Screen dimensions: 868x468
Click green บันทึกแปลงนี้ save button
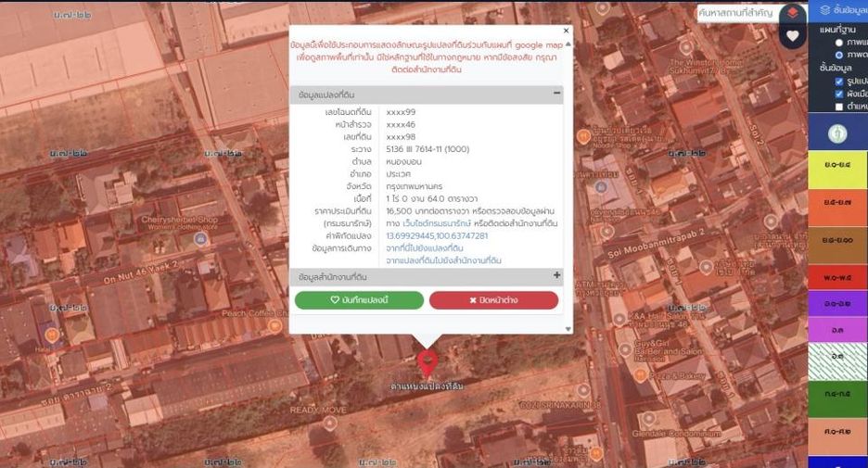point(359,300)
